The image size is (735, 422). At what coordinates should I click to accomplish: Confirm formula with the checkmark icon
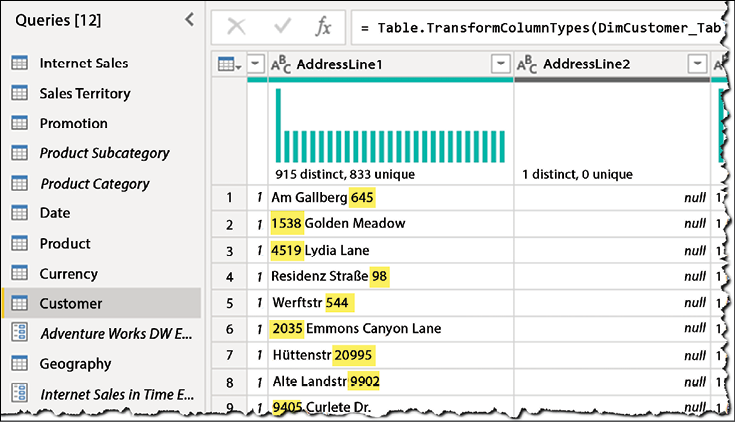(283, 26)
